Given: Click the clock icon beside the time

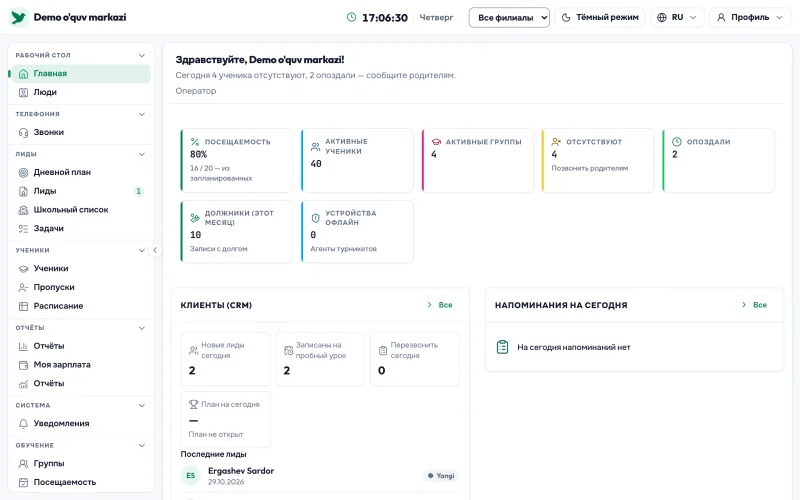Looking at the screenshot, I should tap(352, 17).
